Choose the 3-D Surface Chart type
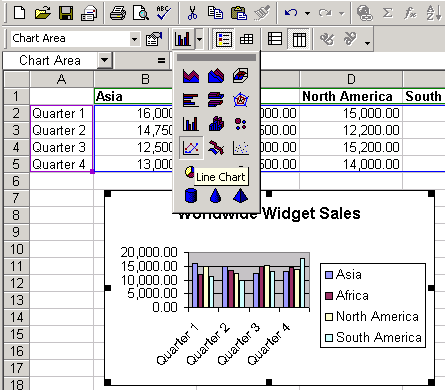The image size is (445, 390). pos(241,76)
